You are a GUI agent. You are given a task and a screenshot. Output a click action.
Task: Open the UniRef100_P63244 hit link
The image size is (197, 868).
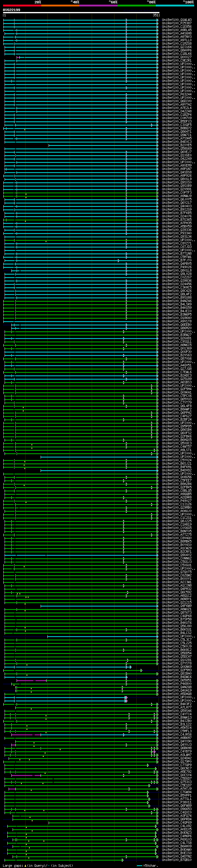(x=176, y=94)
